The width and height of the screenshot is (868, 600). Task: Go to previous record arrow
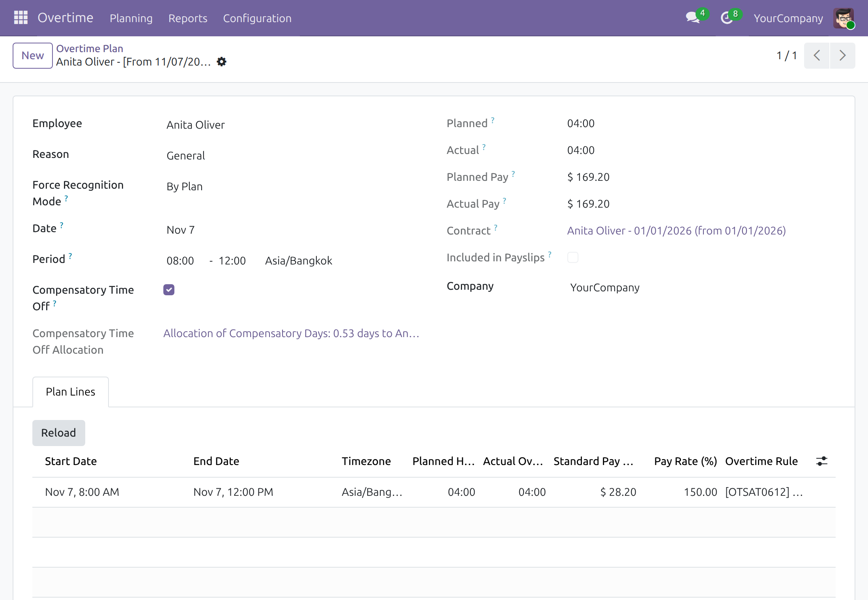click(x=817, y=55)
